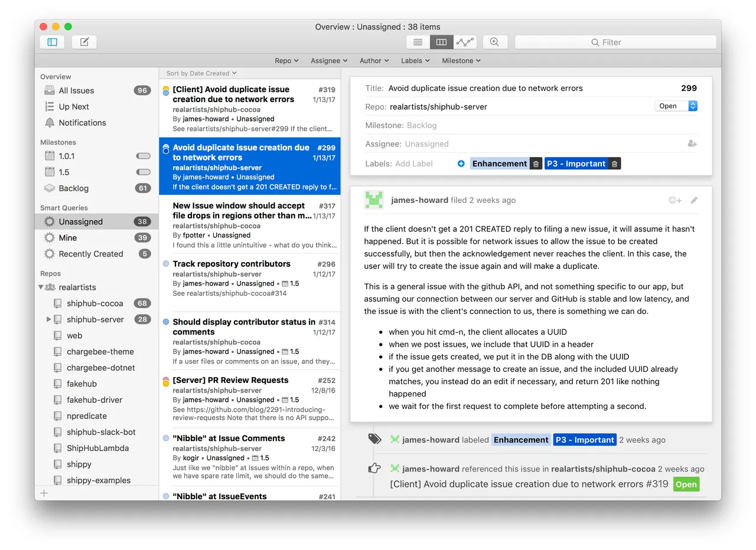Open the Assignee filter dropdown

(x=330, y=61)
